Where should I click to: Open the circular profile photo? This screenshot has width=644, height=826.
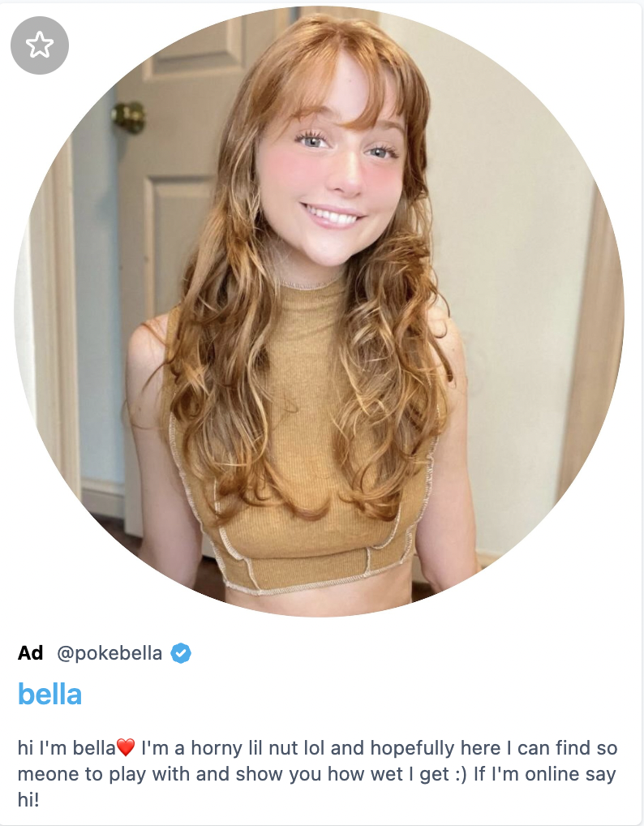[319, 312]
